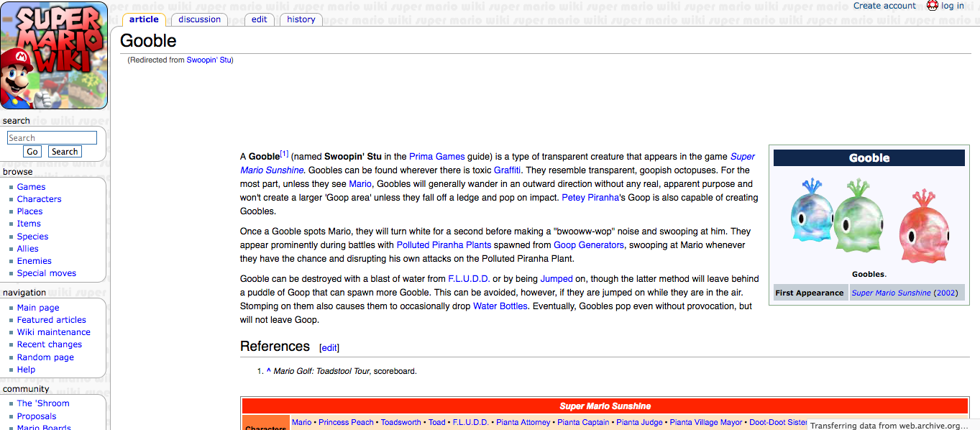This screenshot has height=430, width=980.
Task: Click the Go button under search
Action: point(32,152)
